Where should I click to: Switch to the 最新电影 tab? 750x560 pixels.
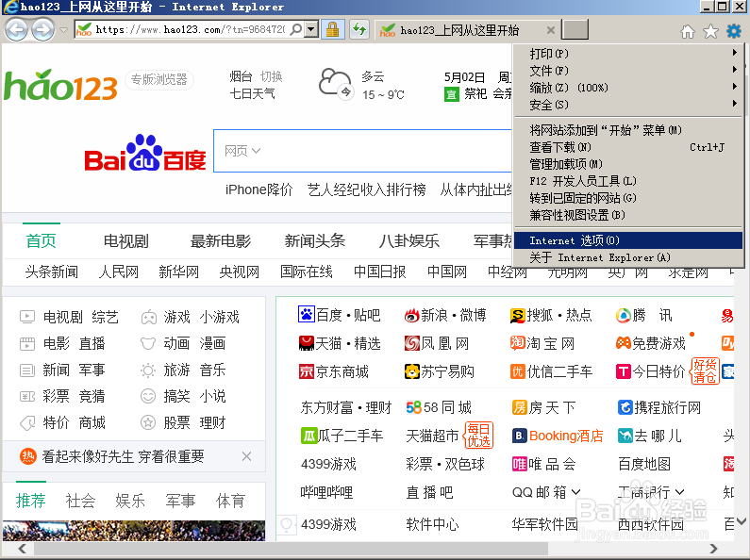point(221,240)
